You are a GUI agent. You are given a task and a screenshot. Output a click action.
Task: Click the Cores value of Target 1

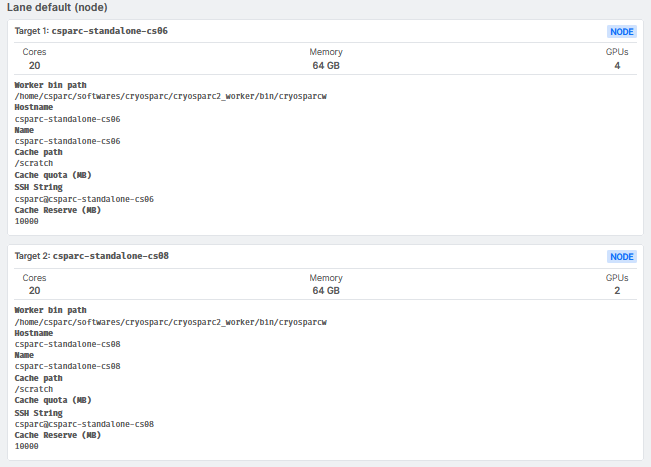pyautogui.click(x=35, y=66)
